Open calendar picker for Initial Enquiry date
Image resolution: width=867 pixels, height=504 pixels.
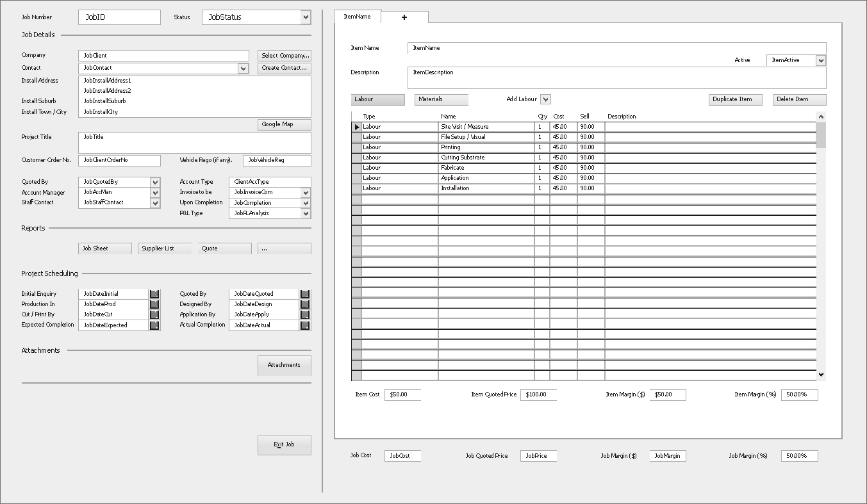(x=154, y=294)
